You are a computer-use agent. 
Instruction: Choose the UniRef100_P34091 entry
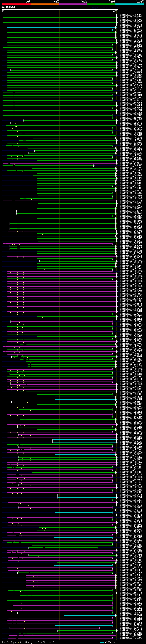click(x=131, y=45)
